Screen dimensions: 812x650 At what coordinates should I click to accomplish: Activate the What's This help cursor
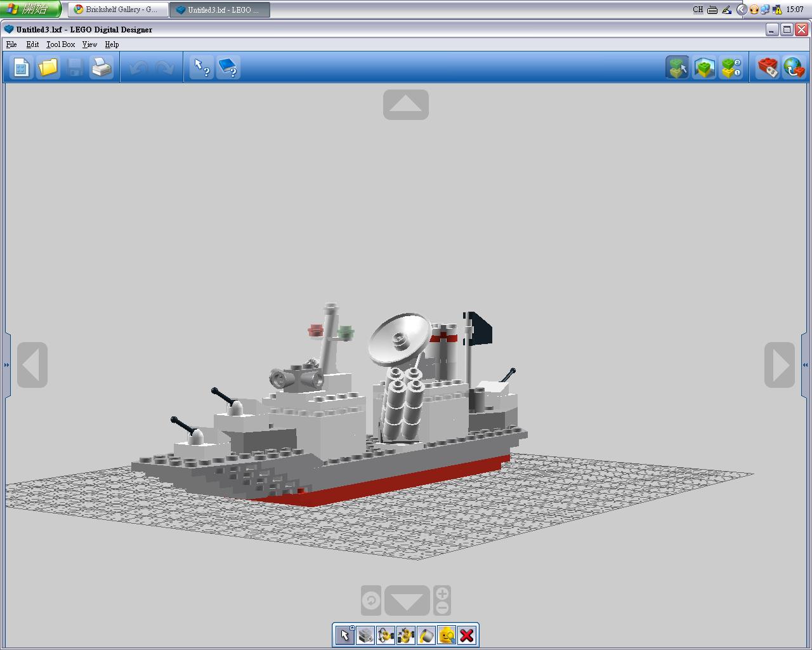(x=202, y=67)
